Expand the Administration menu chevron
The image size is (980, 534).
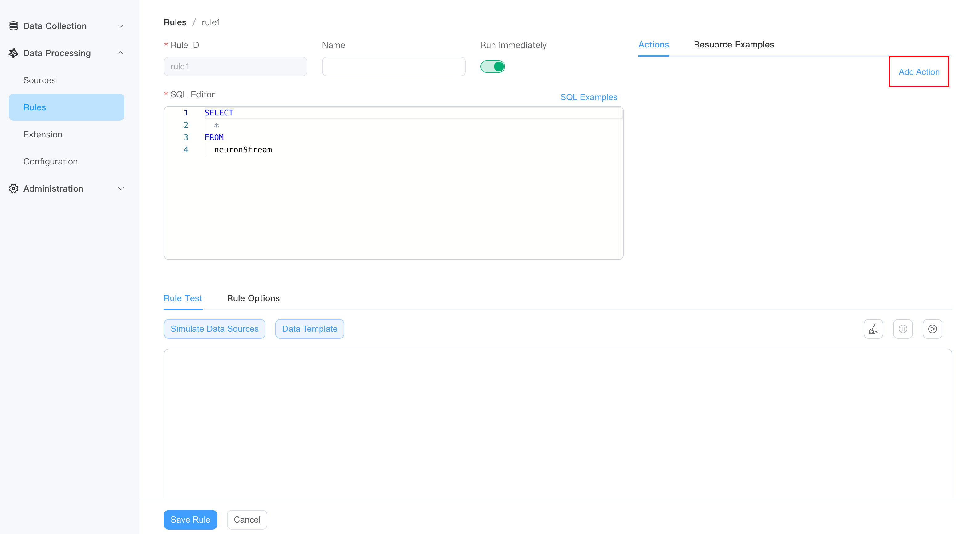121,188
